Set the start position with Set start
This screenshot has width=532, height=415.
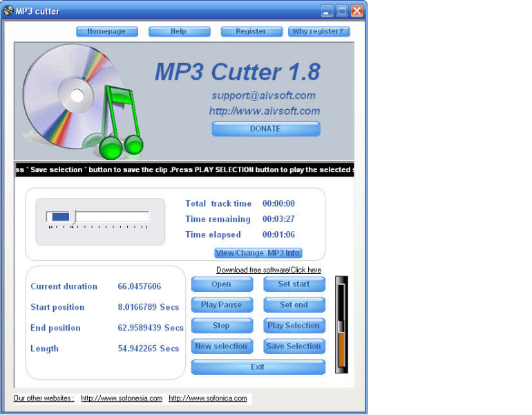tap(294, 284)
